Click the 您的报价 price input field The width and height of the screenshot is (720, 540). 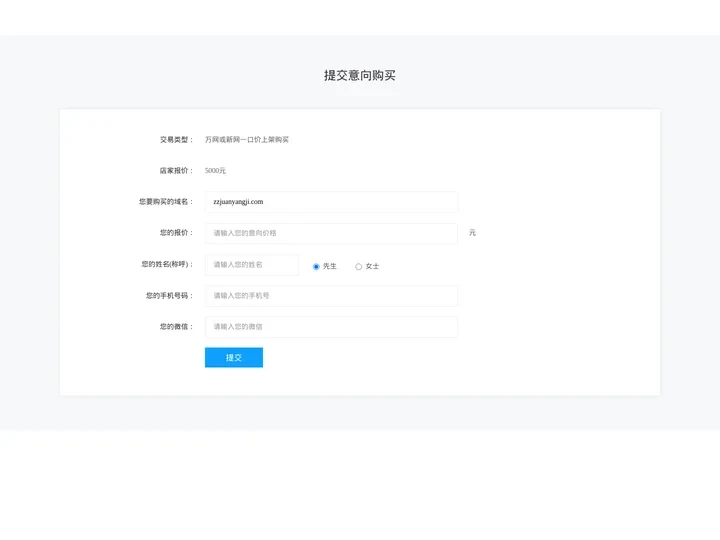(331, 233)
